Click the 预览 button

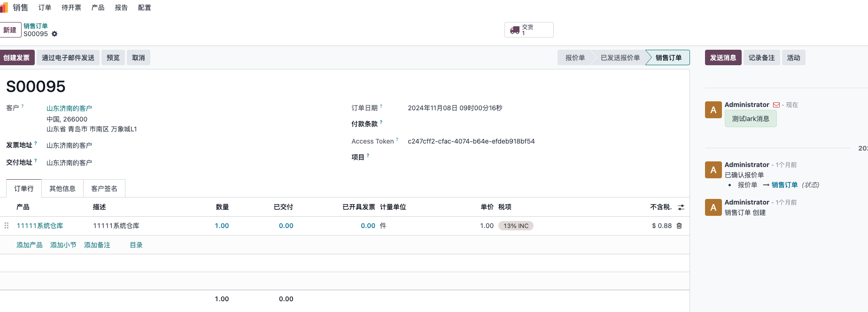pos(113,58)
